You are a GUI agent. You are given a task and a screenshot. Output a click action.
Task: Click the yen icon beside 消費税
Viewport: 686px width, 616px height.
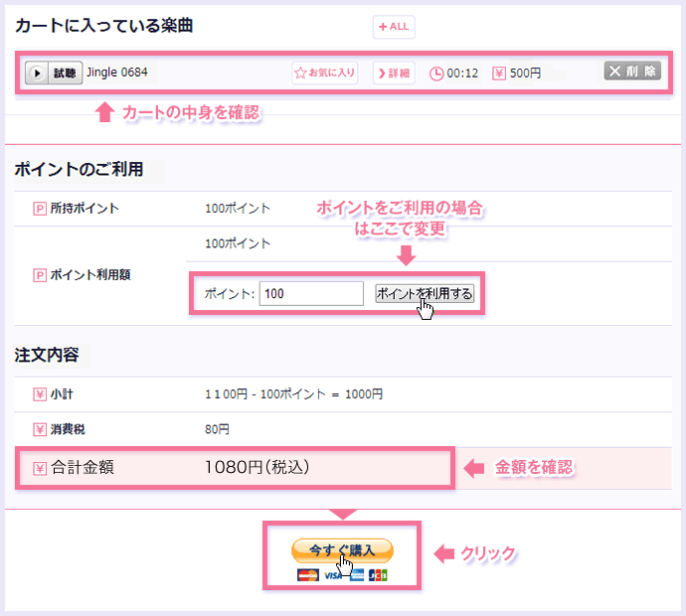(x=40, y=430)
